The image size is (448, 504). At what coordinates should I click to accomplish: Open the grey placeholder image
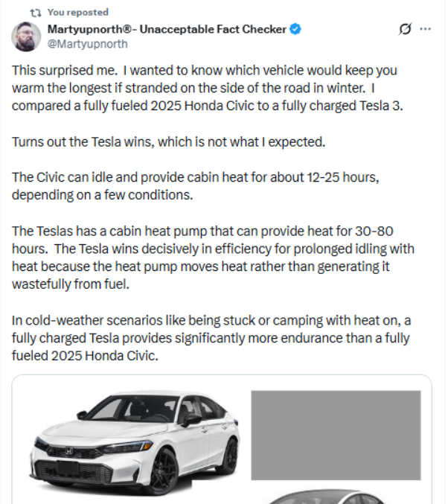click(335, 436)
